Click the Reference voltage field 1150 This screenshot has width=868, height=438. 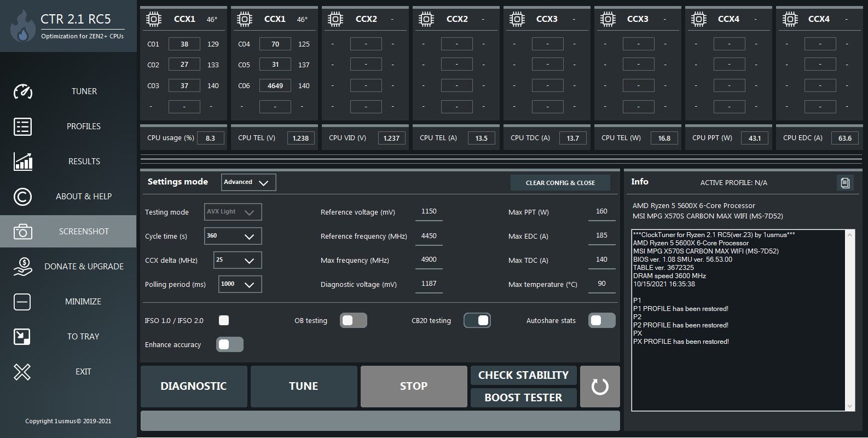coord(429,212)
